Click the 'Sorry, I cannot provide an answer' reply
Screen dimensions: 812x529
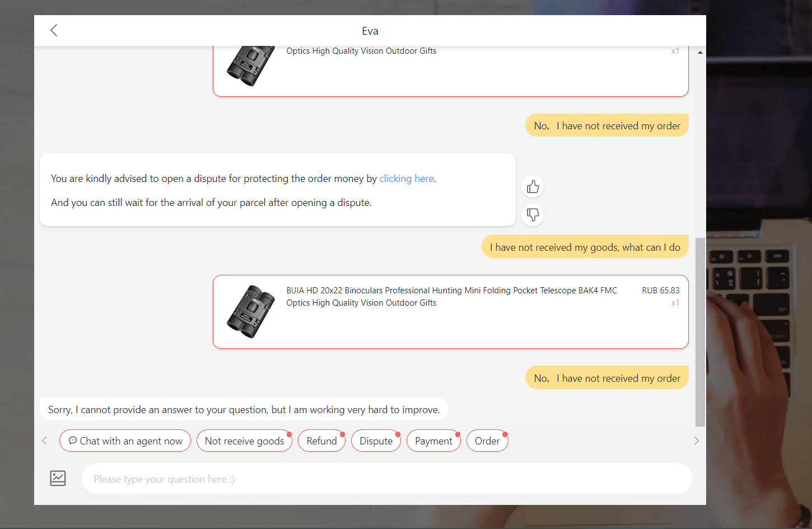(x=244, y=409)
